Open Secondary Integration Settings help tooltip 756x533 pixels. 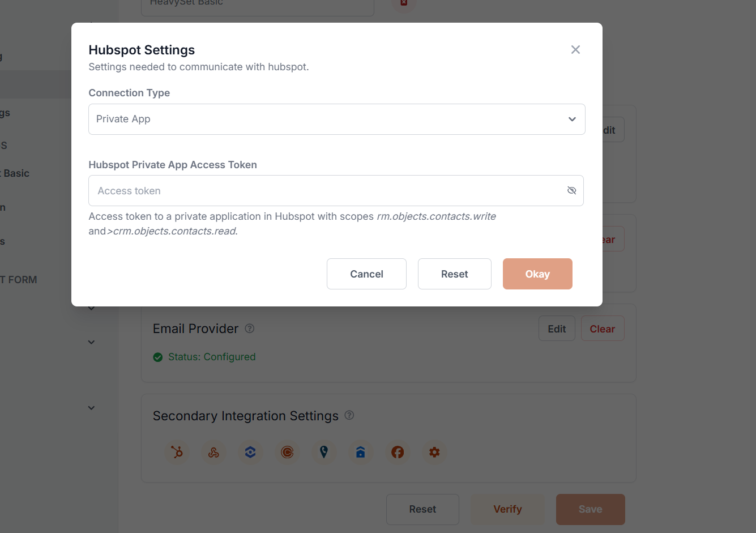coord(349,415)
